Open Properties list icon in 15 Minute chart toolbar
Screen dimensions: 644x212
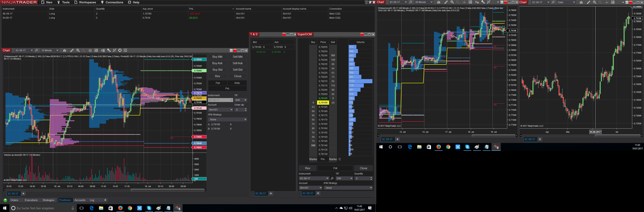[x=125, y=50]
